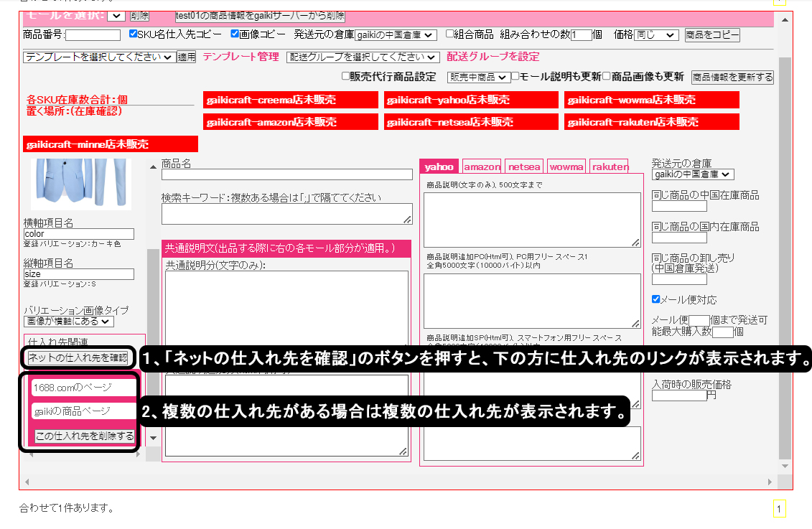Screen dimensions: 812x529
Task: Open the 発送元の倉庫 dropdown in the top bar
Action: pos(396,34)
